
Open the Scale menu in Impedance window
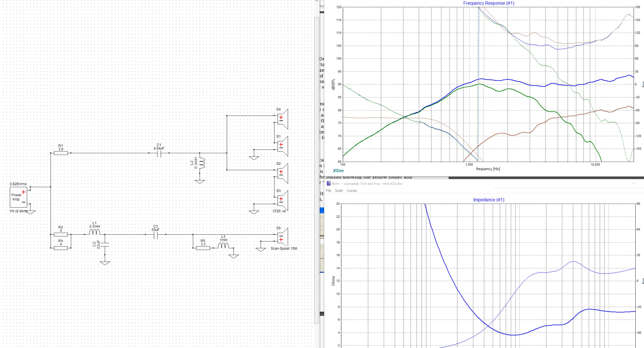[x=339, y=191]
